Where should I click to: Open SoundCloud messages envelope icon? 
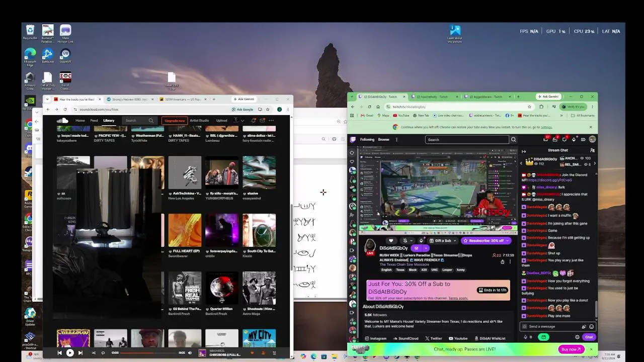pos(262,121)
